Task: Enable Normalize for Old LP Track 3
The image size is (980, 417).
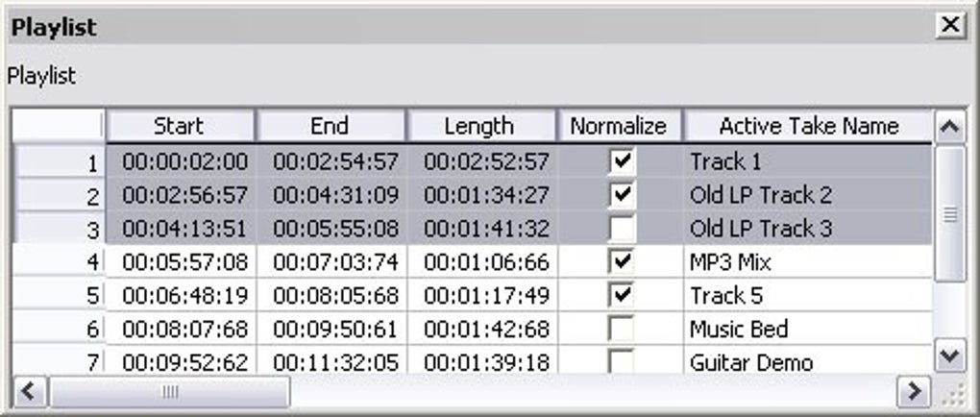Action: click(622, 228)
